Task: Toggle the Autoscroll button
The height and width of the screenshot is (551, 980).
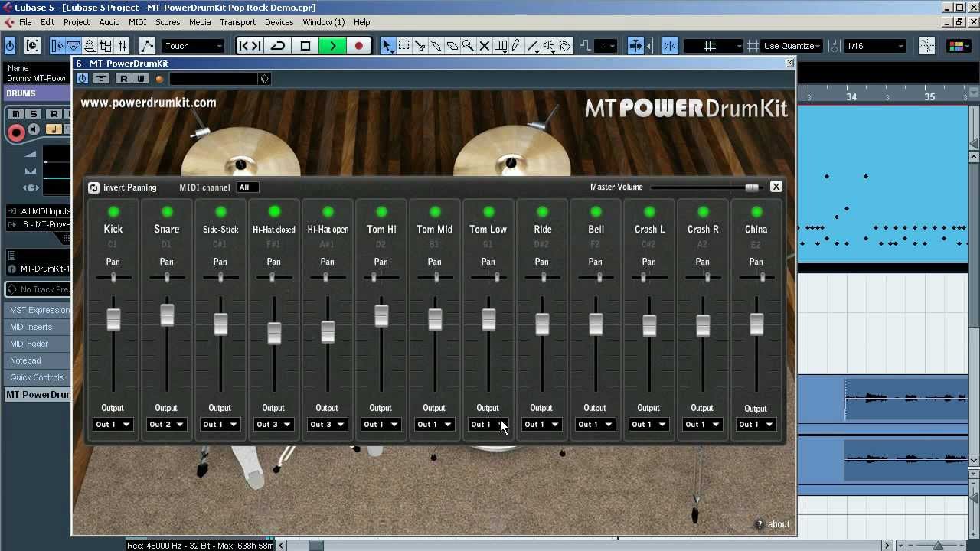Action: point(635,46)
